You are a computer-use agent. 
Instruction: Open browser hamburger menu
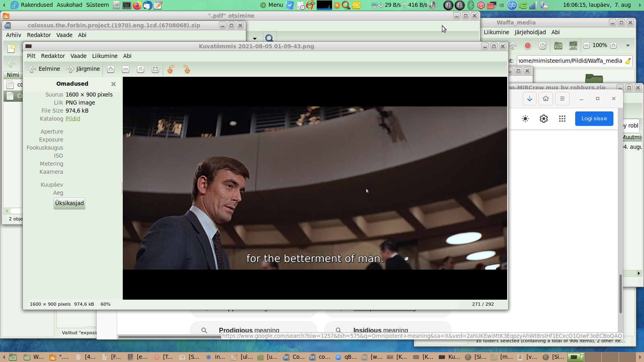pos(562,99)
